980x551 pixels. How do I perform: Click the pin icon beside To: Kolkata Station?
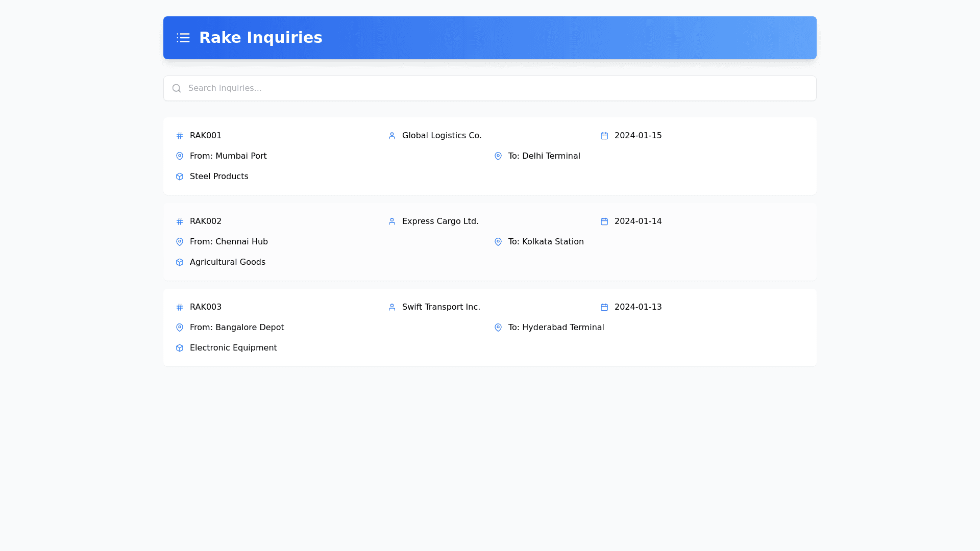tap(498, 242)
